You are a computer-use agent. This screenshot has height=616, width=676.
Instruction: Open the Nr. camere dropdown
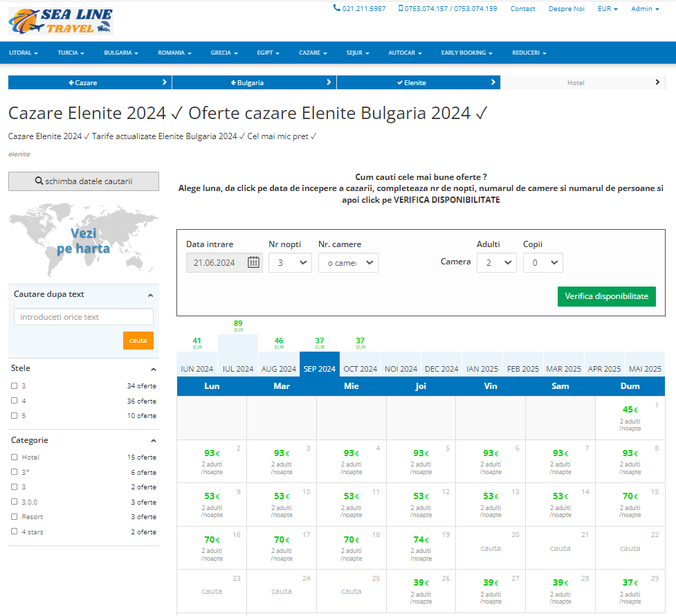click(x=348, y=263)
